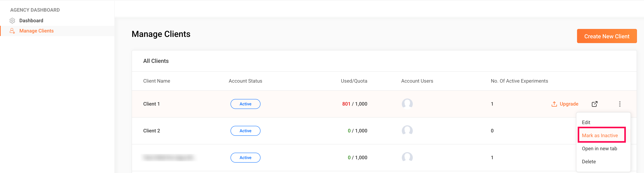Select Edit from the context menu
The width and height of the screenshot is (644, 173).
[x=586, y=123]
